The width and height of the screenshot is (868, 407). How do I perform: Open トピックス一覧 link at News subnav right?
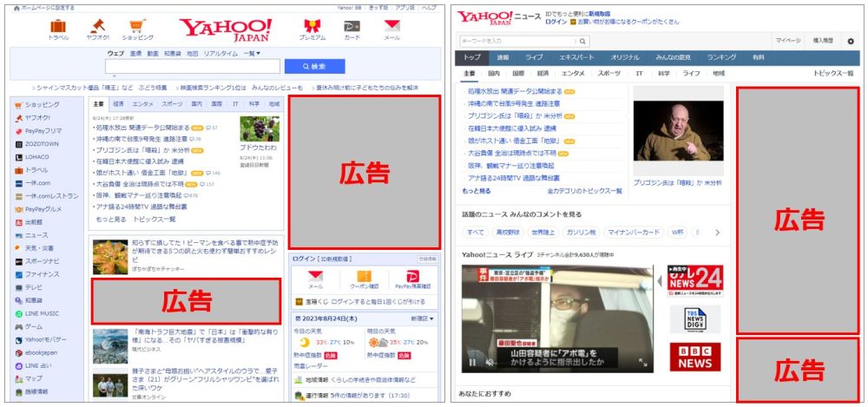[x=833, y=73]
